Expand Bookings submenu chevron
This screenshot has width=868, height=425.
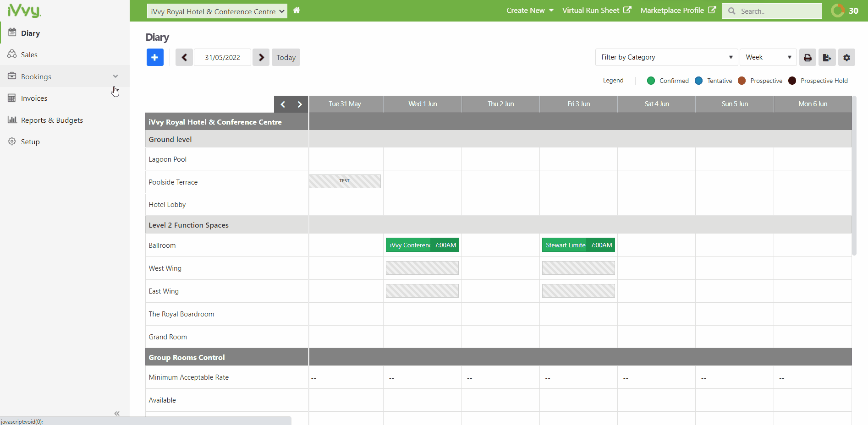[115, 76]
